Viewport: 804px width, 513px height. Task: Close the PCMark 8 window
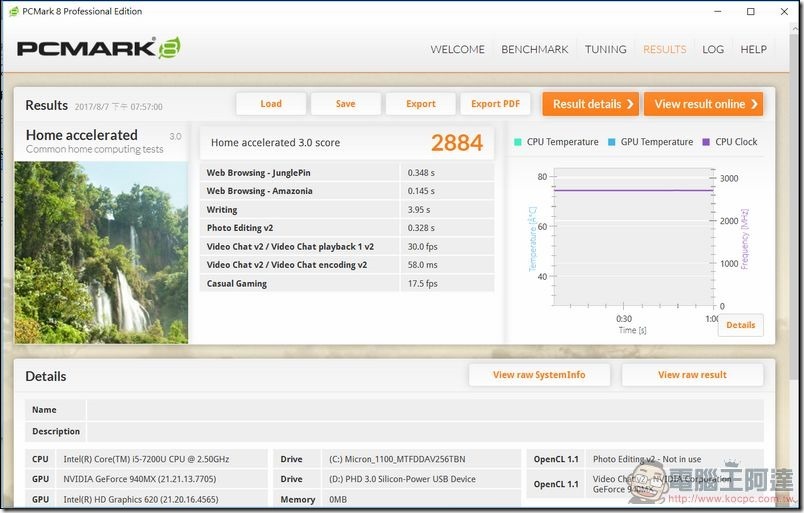click(784, 11)
